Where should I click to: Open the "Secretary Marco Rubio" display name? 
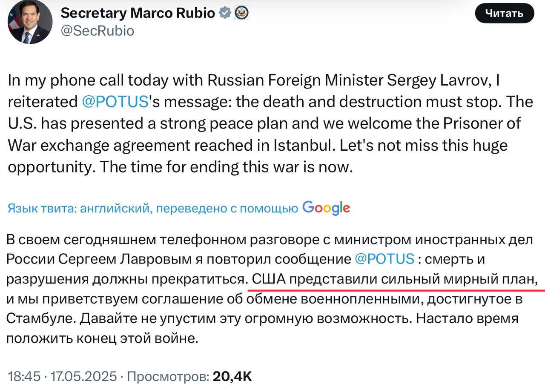(x=138, y=13)
